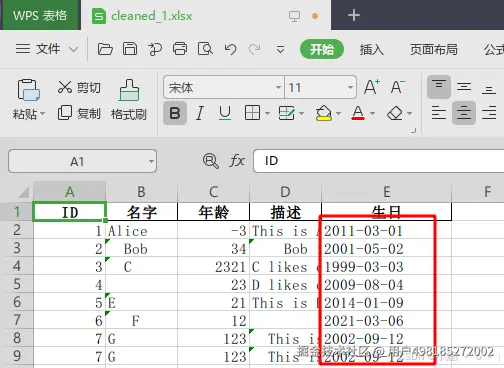Viewport: 504px width, 368px height.
Task: Open the 宋体 font name dropdown
Action: point(278,87)
